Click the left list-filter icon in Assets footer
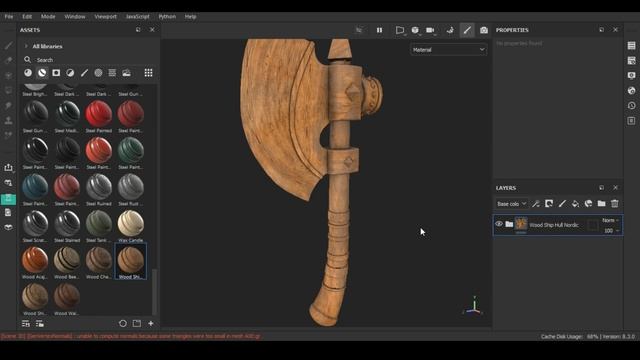The image size is (640, 360). pos(26,324)
